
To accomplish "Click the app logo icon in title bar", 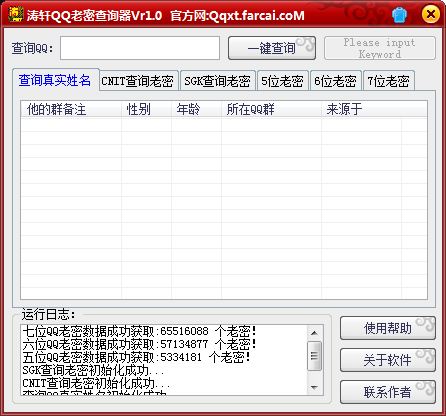I will pyautogui.click(x=15, y=14).
